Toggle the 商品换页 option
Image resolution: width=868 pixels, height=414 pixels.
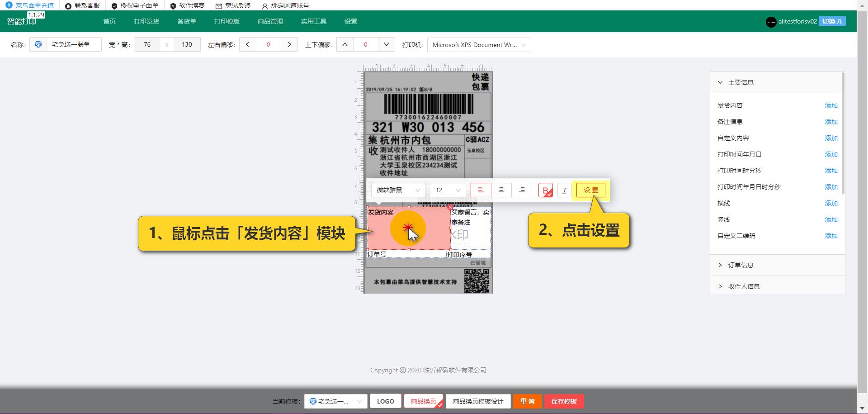pyautogui.click(x=423, y=401)
